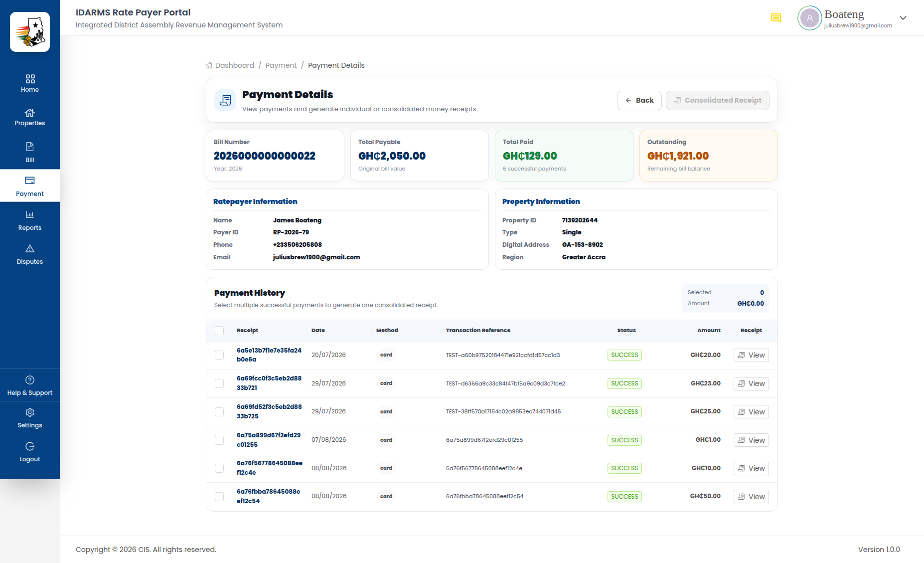The image size is (924, 563).
Task: Open the Bill document icon
Action: point(30,147)
